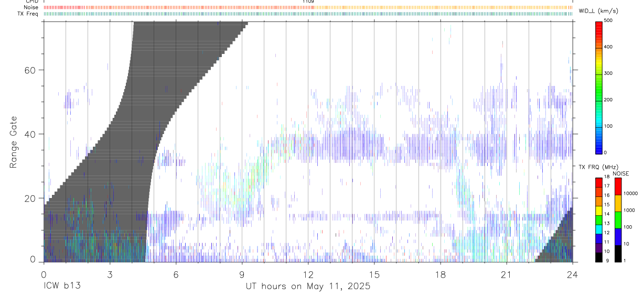644x297 pixels.
Task: Click the 'WID⊥ (km/s)' colorbar title
Action: pyautogui.click(x=598, y=11)
